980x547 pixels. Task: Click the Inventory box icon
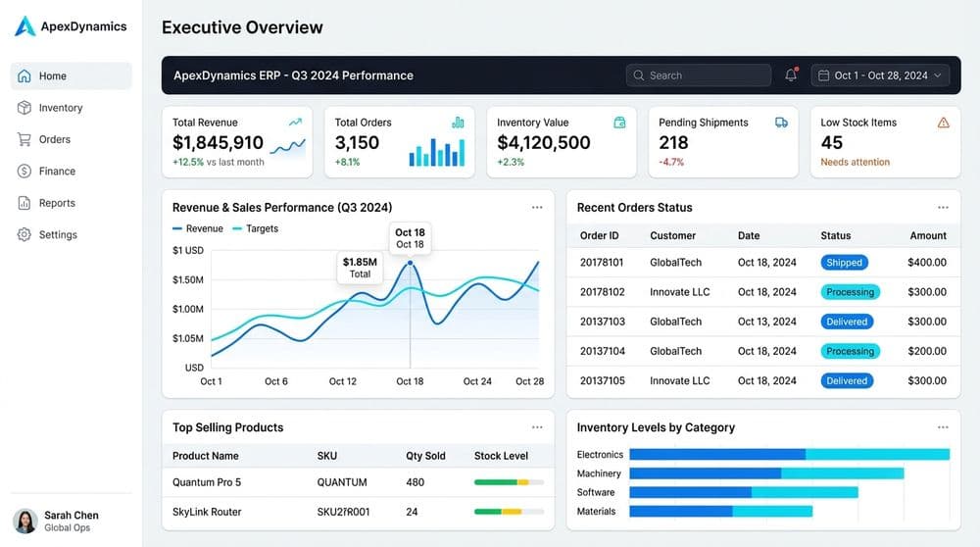(24, 108)
